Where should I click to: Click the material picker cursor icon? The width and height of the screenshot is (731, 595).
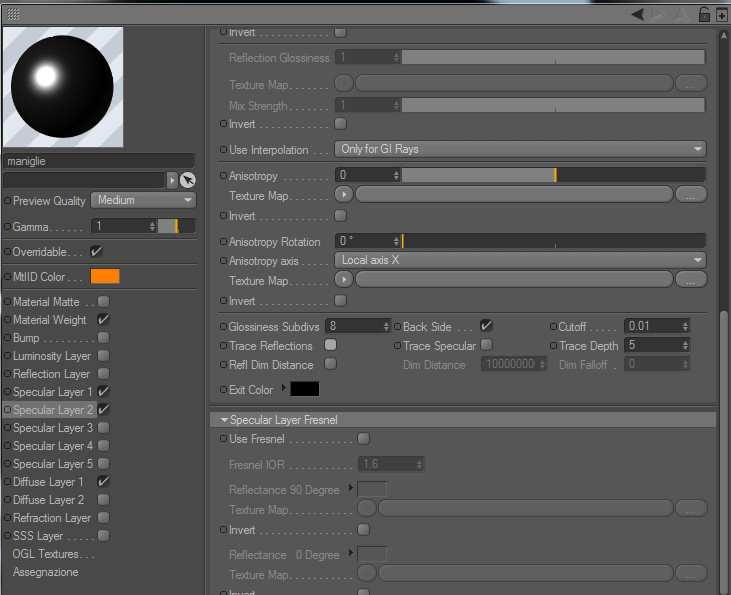point(187,180)
